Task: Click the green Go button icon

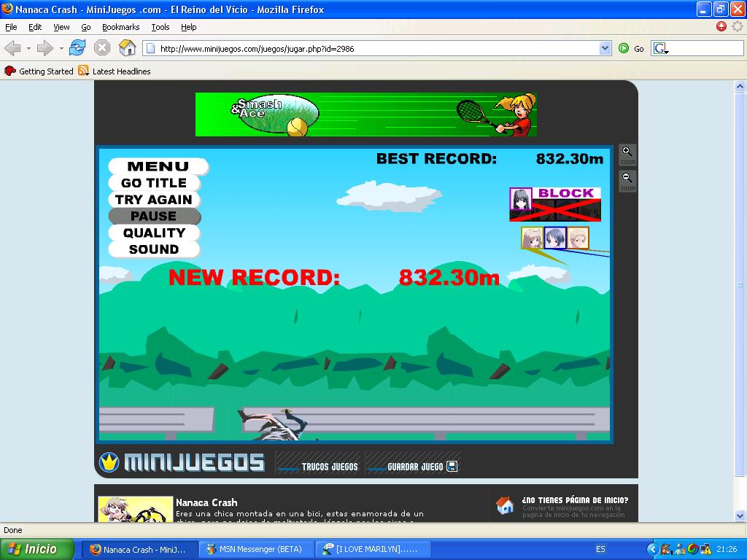Action: click(x=623, y=48)
